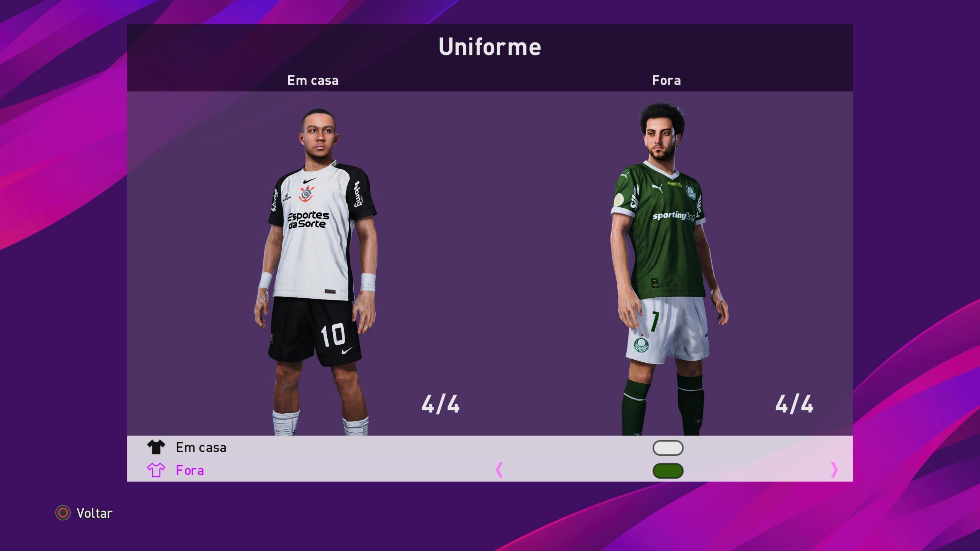Click the Corinthians crest on the white jersey
Image resolution: width=980 pixels, height=551 pixels.
(307, 193)
